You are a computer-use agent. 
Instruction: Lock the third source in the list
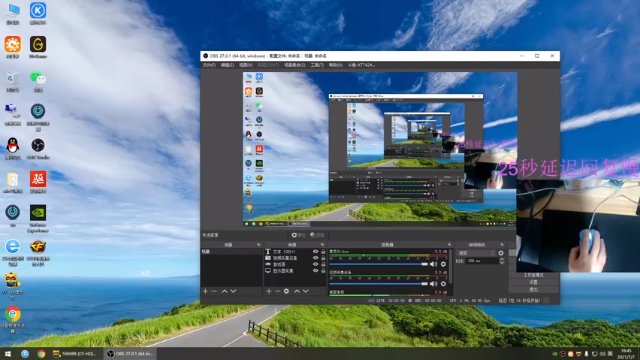pos(323,264)
